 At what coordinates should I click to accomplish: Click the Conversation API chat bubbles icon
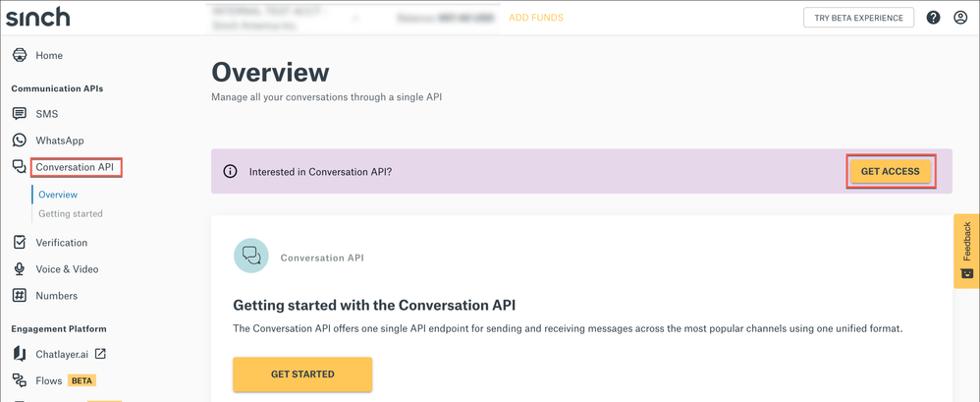pos(20,167)
